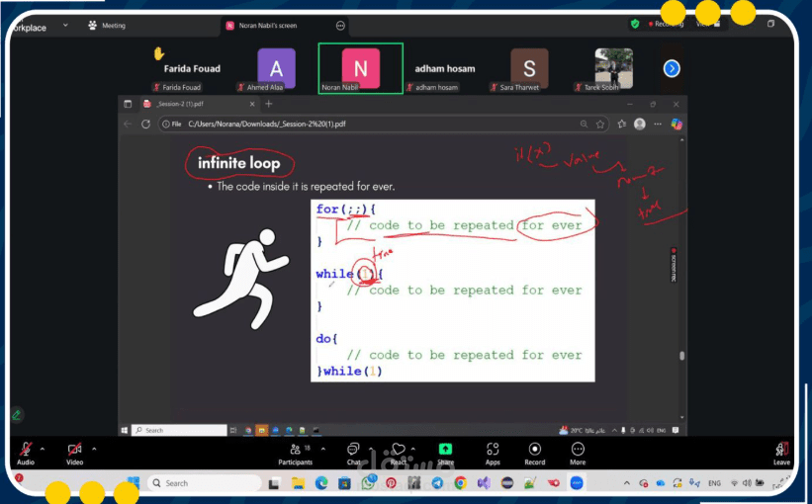Click the PDF scrollbar up arrow

pos(682,140)
